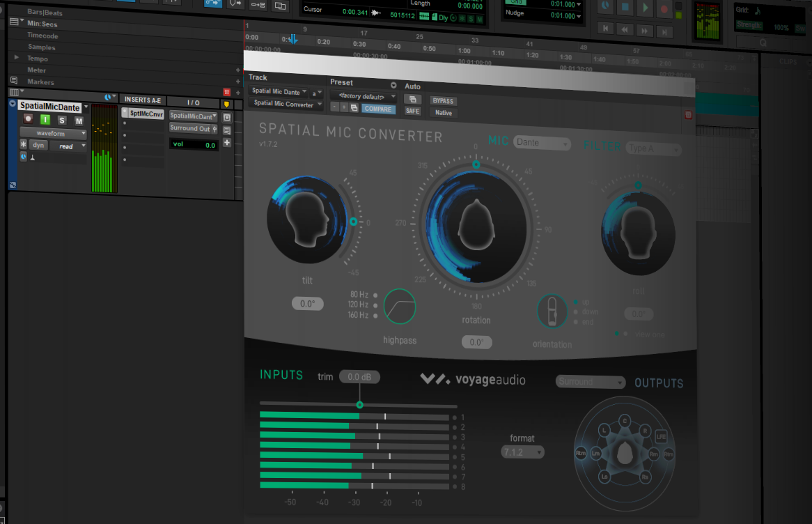The height and width of the screenshot is (524, 812).
Task: Click the inputs trim slider handle
Action: 359,404
